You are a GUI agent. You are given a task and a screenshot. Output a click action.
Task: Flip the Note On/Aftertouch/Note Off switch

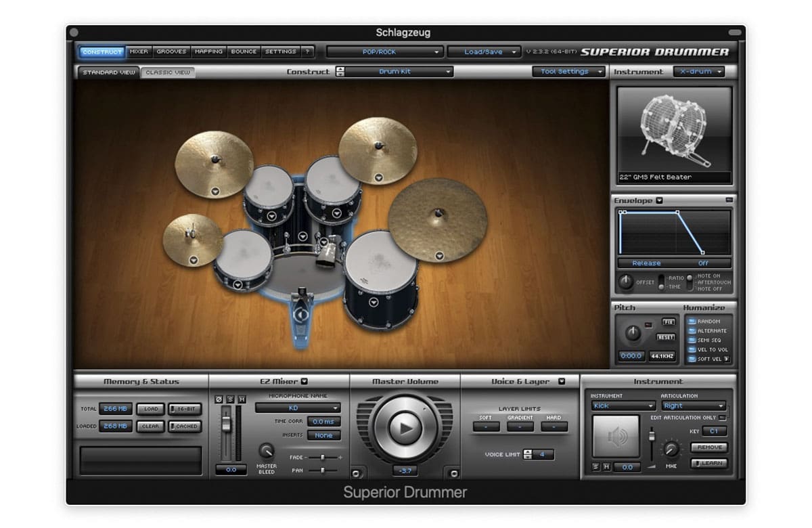pyautogui.click(x=690, y=282)
